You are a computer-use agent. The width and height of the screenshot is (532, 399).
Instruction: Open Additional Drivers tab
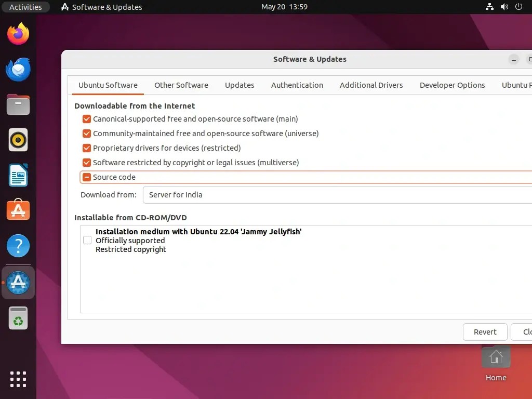coord(371,85)
